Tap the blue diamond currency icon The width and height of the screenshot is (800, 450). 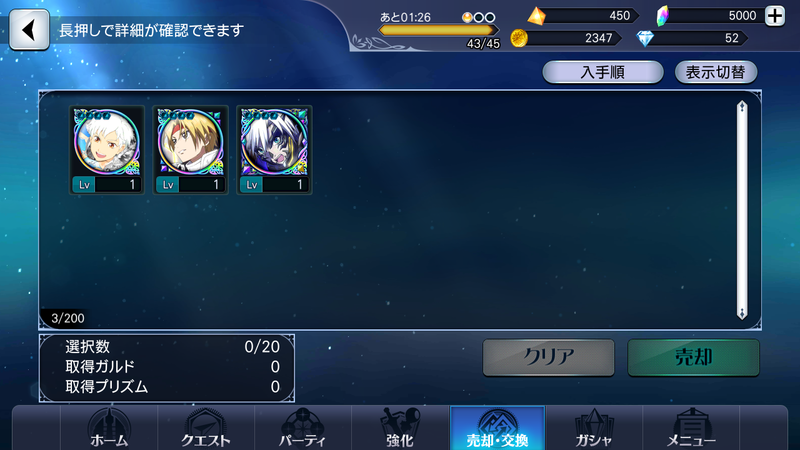click(x=645, y=38)
